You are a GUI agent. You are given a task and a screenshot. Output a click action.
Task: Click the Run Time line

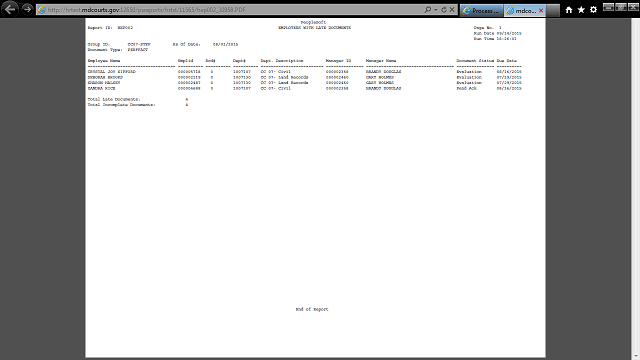tap(495, 39)
